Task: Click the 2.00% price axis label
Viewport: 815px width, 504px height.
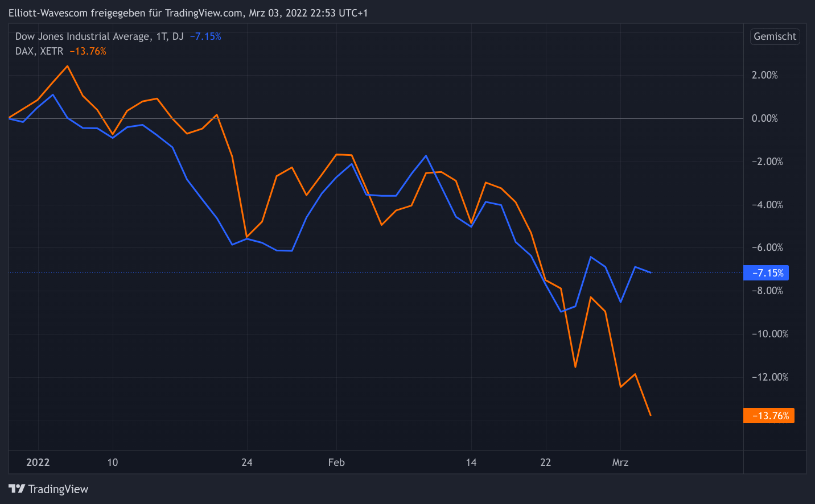Action: (764, 75)
